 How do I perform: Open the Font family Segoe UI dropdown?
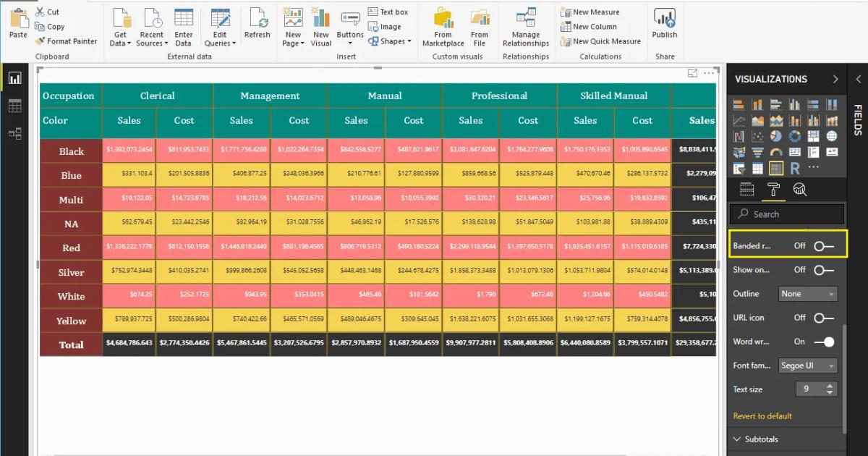807,366
